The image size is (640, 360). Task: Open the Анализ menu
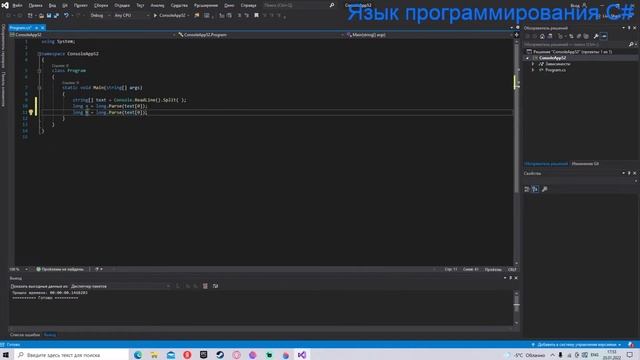[x=157, y=5]
